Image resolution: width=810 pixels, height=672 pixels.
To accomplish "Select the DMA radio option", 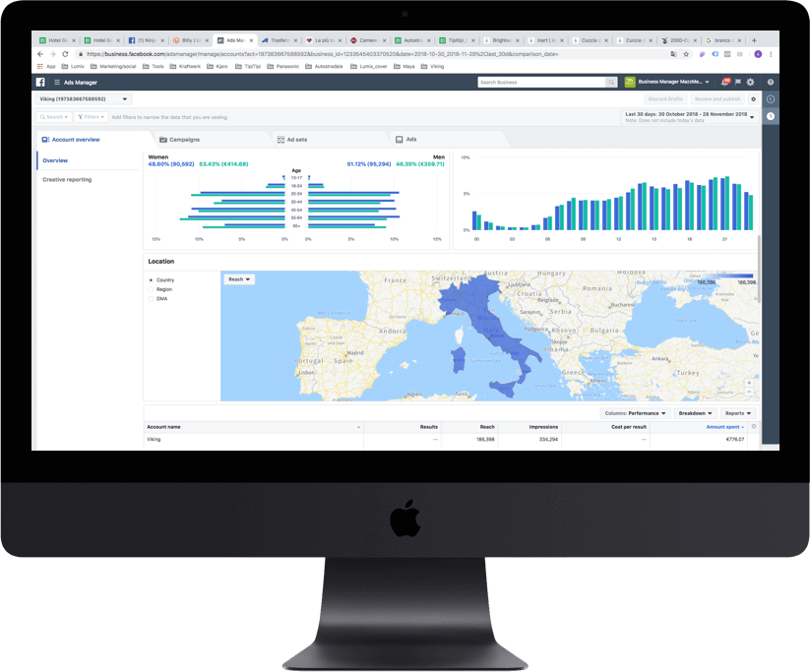I will (151, 298).
